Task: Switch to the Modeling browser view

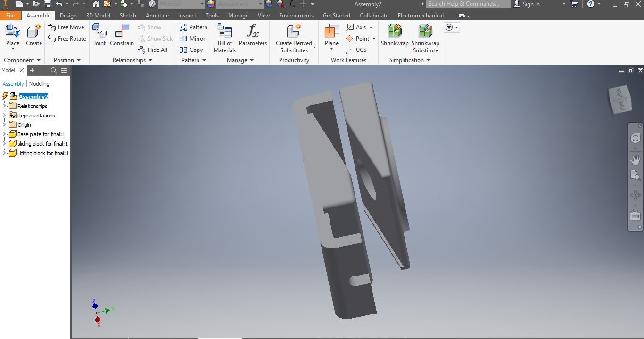Action: pos(39,84)
